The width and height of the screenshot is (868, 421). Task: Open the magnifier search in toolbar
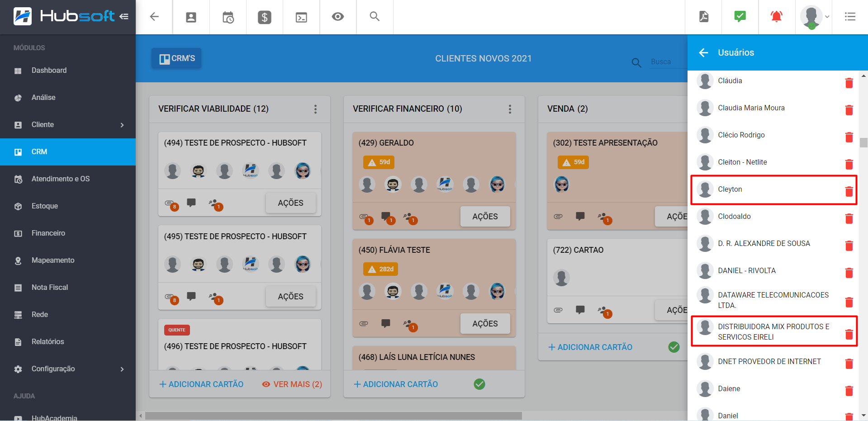375,16
